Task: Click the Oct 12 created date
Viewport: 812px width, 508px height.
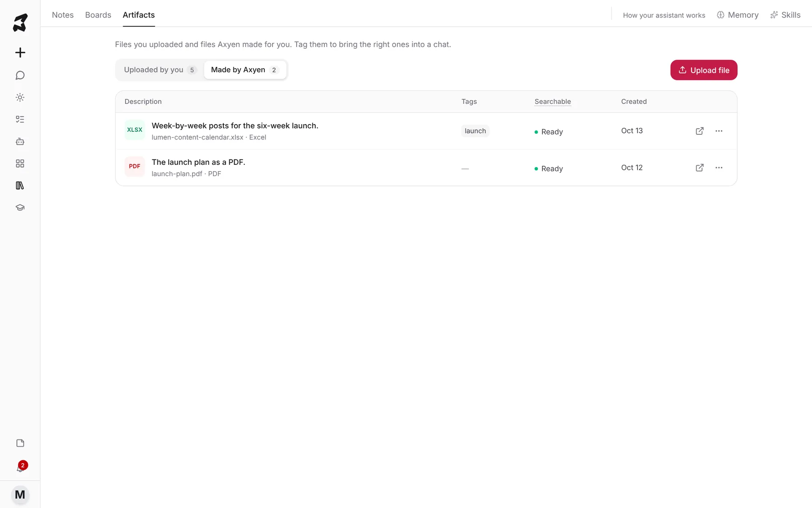Action: (632, 168)
